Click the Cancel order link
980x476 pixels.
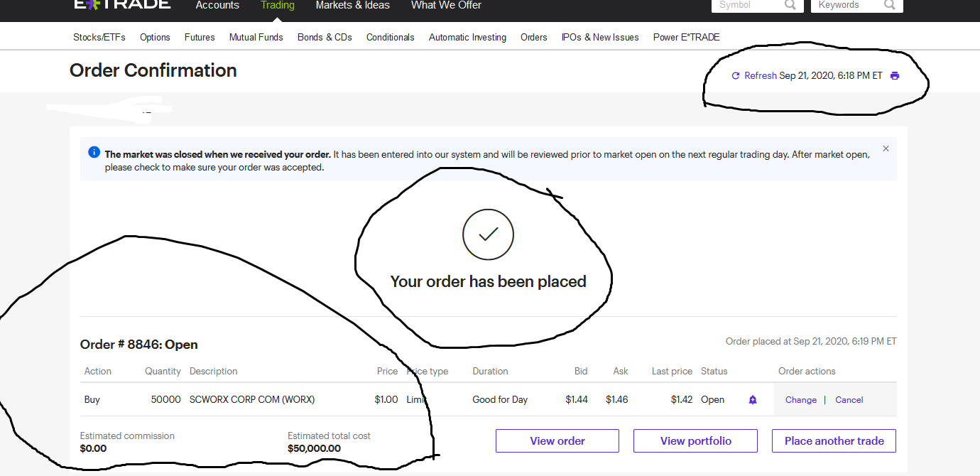click(x=849, y=400)
